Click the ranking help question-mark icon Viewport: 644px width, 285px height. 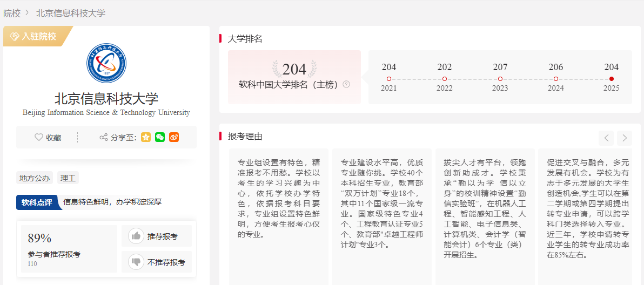346,85
